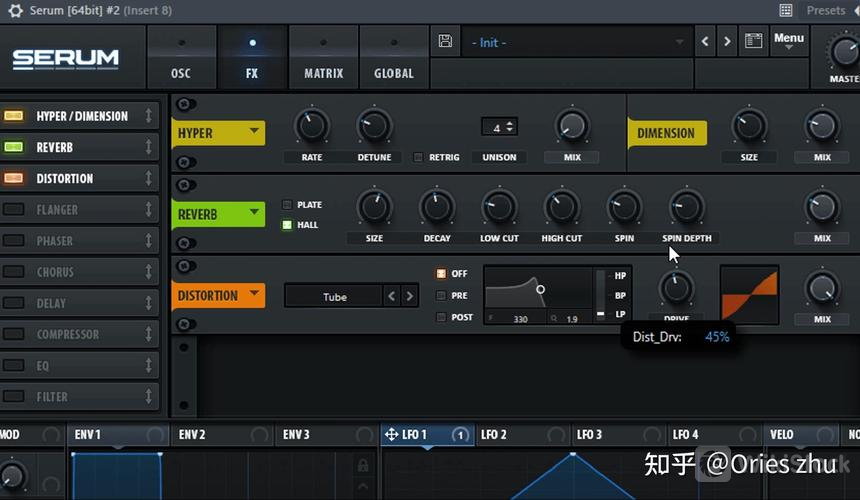Select previous distortion type arrow
Screen dimensions: 860x500
point(392,296)
